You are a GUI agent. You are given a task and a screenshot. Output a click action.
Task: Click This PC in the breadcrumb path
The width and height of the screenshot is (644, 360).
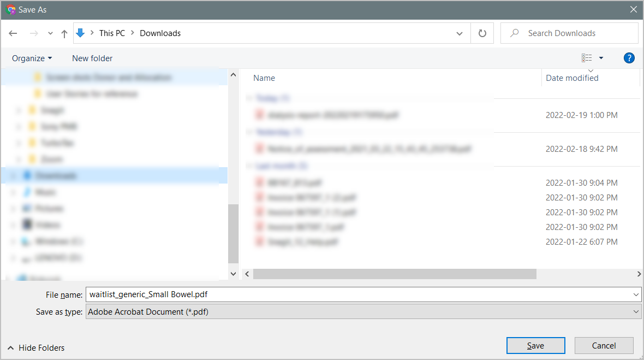pos(112,33)
